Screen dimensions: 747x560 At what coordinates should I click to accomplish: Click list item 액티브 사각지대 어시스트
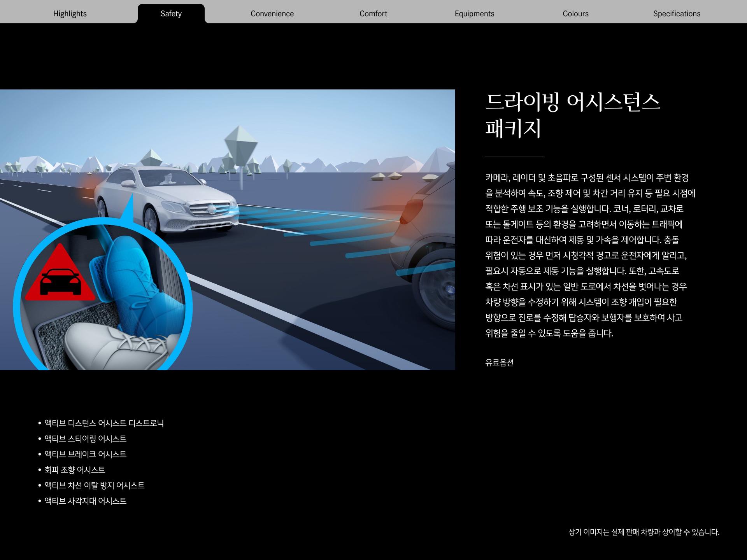(x=85, y=501)
